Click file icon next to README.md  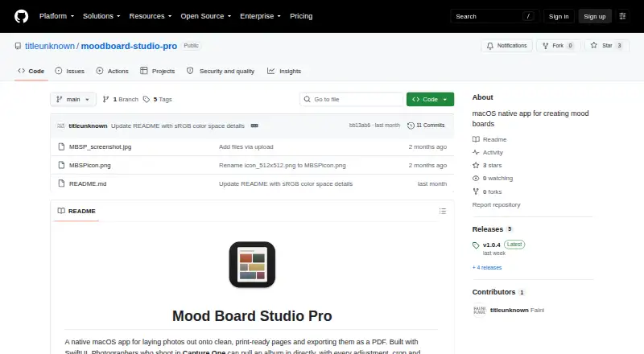click(x=62, y=183)
